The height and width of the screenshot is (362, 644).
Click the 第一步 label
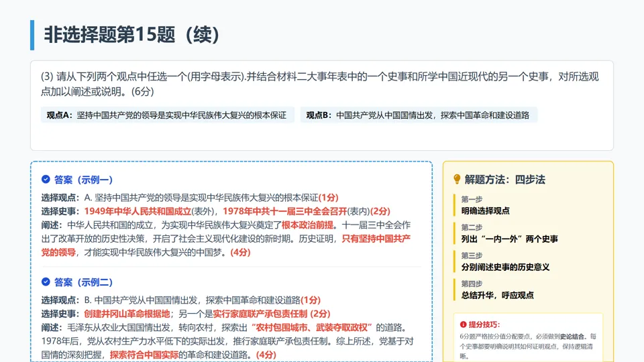[472, 200]
